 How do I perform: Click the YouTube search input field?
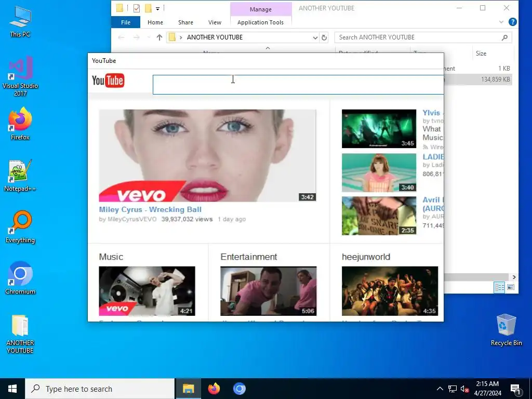tap(298, 85)
